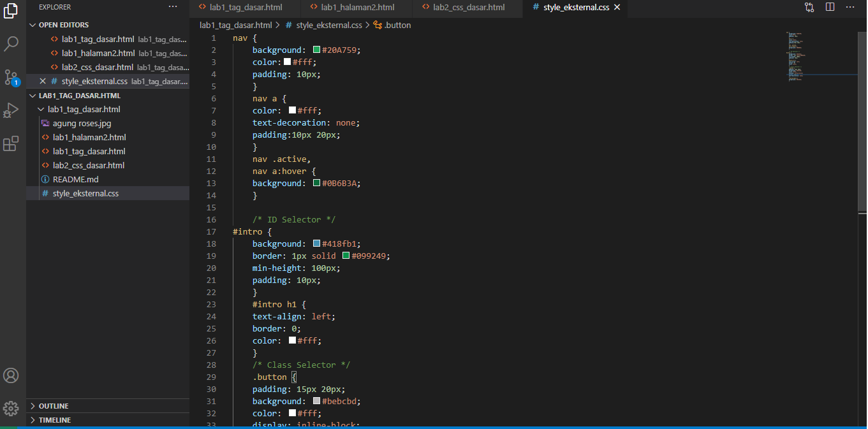Split the editor right
Viewport: 868px width, 429px height.
[x=830, y=7]
